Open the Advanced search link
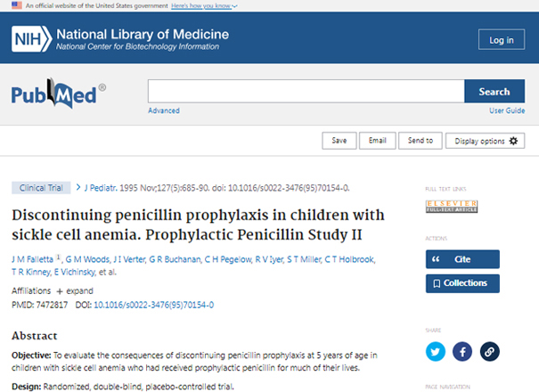The image size is (539, 392). [x=164, y=110]
